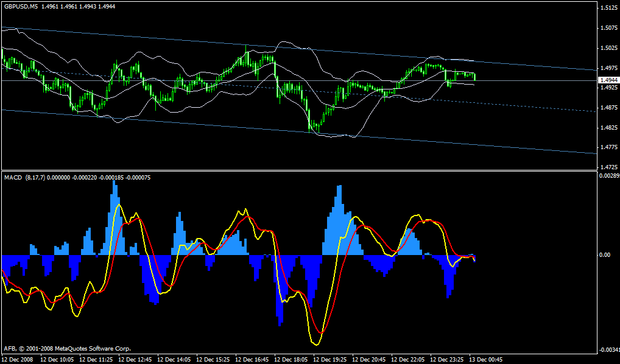Click the MetaQuotes Software Corp. copyright text
This screenshot has width=620, height=364.
[x=67, y=349]
